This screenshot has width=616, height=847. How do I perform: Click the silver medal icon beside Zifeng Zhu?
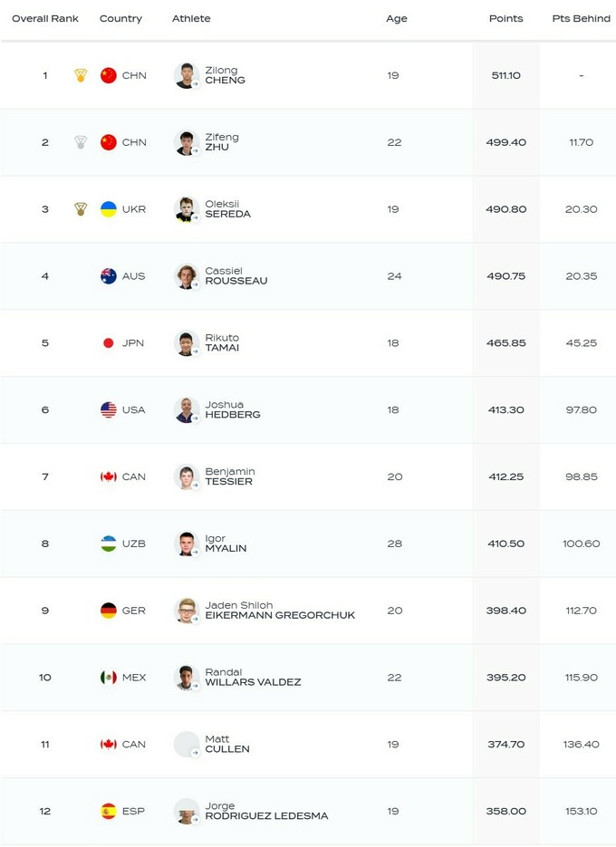point(81,142)
